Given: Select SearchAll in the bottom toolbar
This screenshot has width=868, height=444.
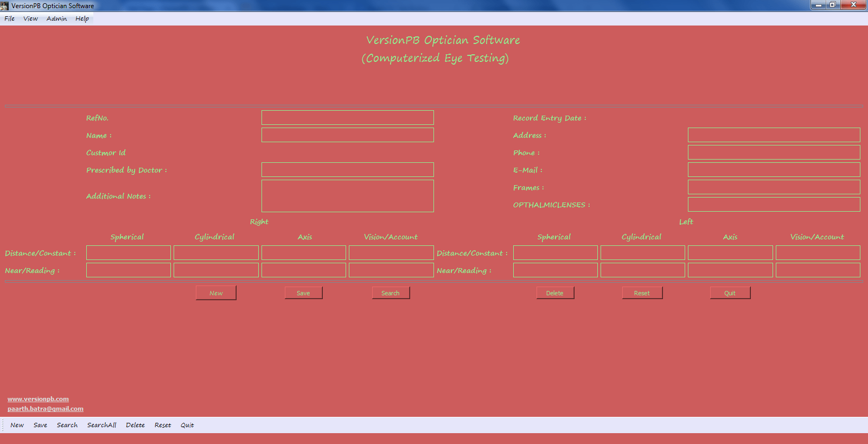Looking at the screenshot, I should coord(101,425).
